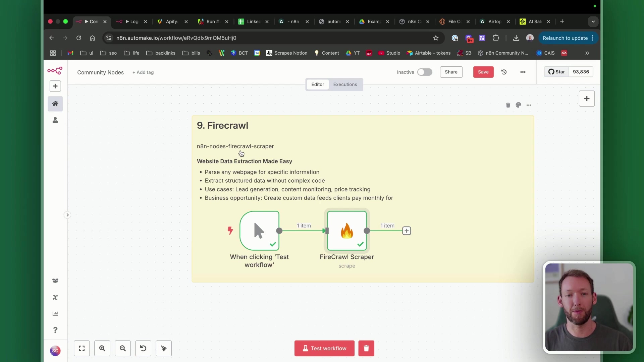Switch to the Executions tab

tap(345, 84)
